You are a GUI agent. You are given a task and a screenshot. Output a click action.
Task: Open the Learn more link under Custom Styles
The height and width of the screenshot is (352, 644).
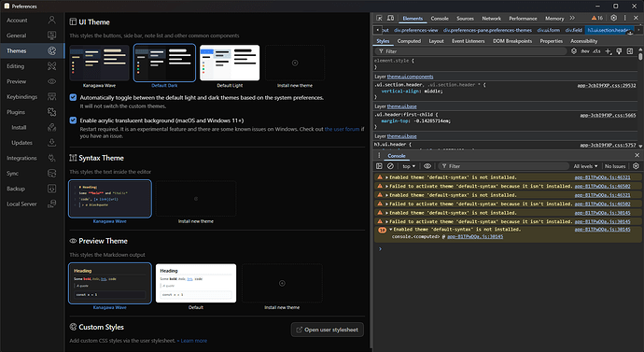coord(194,341)
